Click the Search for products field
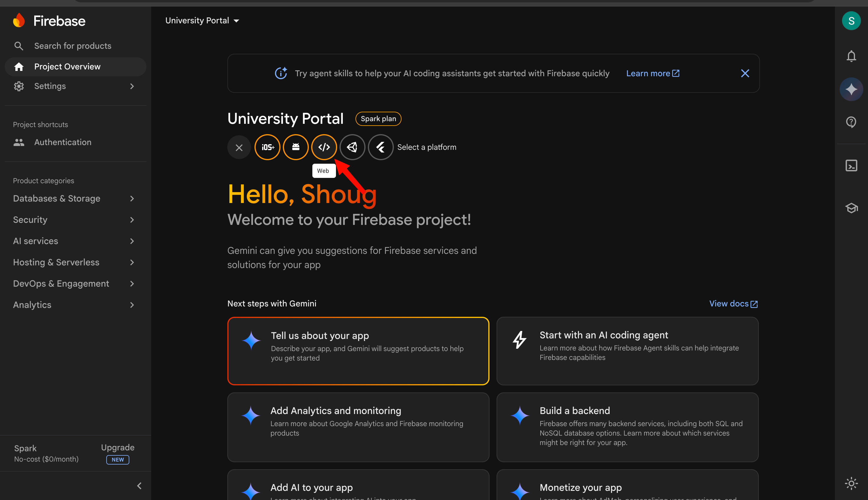The width and height of the screenshot is (868, 500). 76,46
